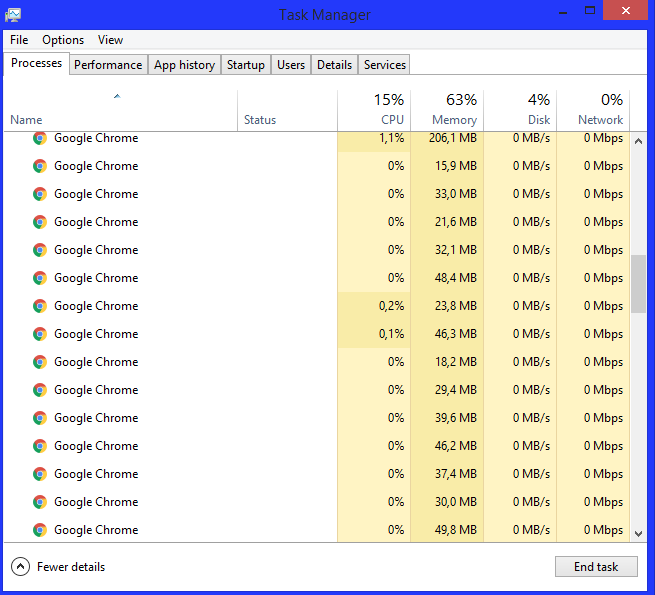Image resolution: width=655 pixels, height=595 pixels.
Task: Click the 18,2 MB memory value
Action: tap(456, 362)
